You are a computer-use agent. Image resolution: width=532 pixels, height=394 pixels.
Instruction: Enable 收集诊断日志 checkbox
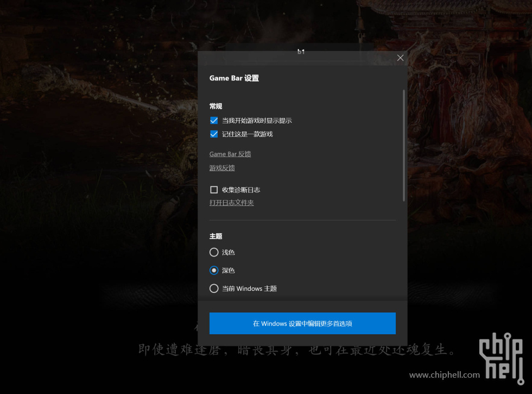point(214,190)
